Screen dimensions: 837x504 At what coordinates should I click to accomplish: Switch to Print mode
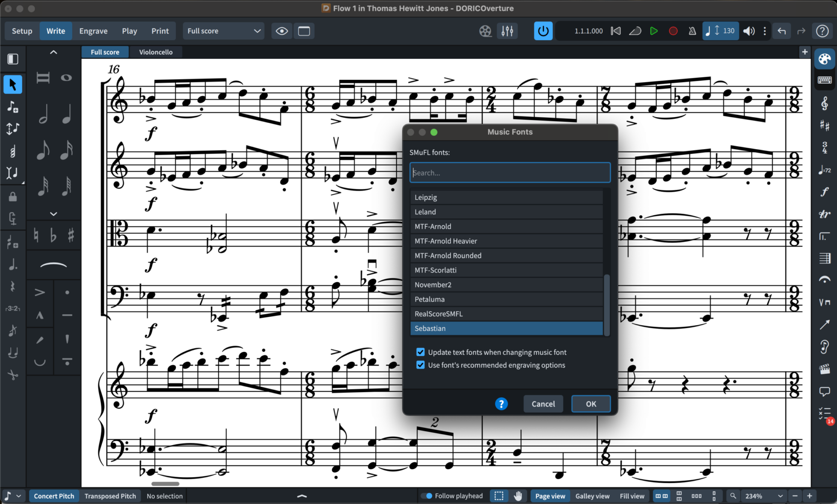click(x=160, y=31)
